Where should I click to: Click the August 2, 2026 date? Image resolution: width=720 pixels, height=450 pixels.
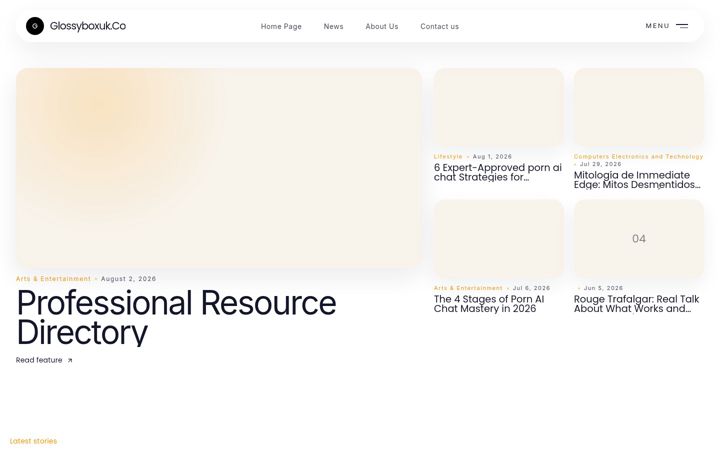click(129, 279)
